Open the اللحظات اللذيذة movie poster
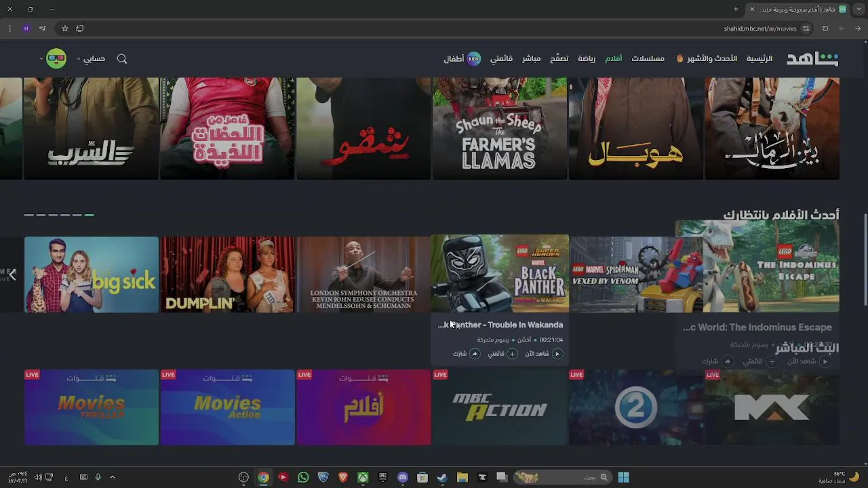 pos(227,128)
